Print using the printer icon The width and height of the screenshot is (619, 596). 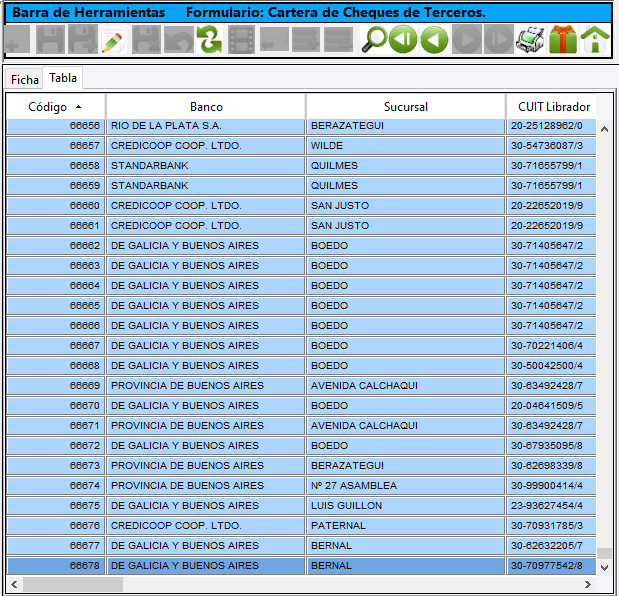530,39
